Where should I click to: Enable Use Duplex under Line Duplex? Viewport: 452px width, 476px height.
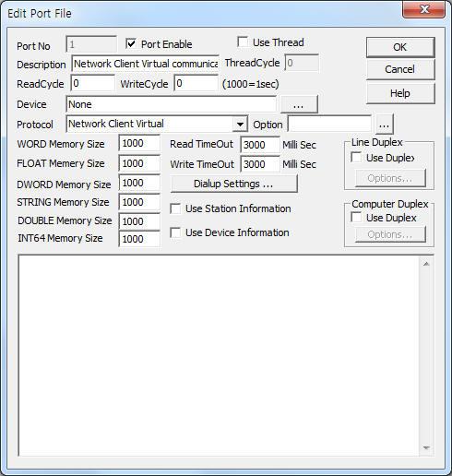pyautogui.click(x=356, y=158)
